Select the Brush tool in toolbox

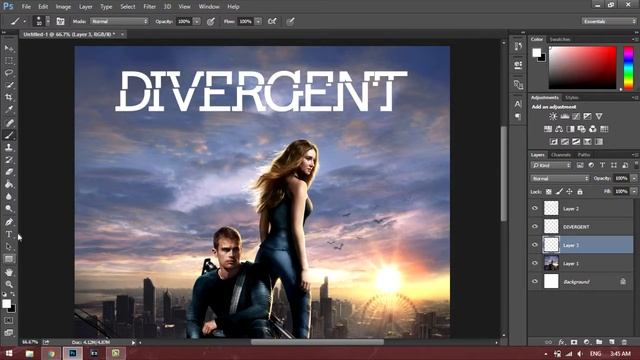[9, 135]
